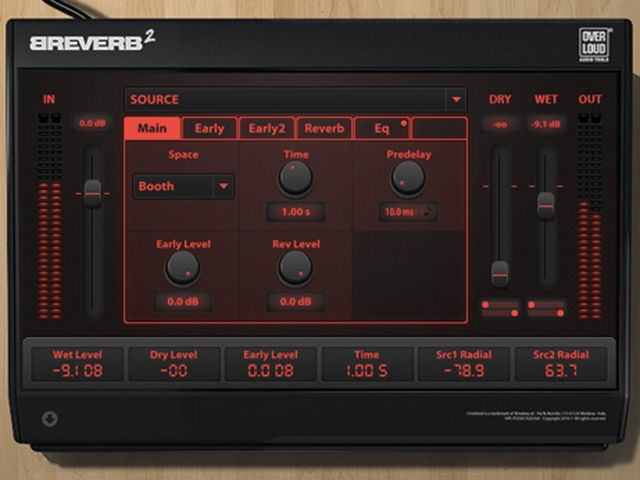The image size is (640, 480).
Task: Click the 1.00 s time value field
Action: [x=296, y=212]
